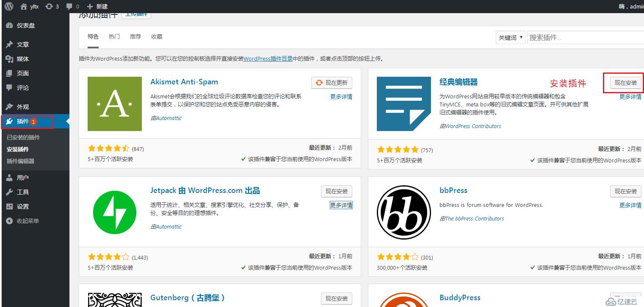Open 更多详情 for bbPress
The height and width of the screenshot is (307, 644).
tap(630, 205)
